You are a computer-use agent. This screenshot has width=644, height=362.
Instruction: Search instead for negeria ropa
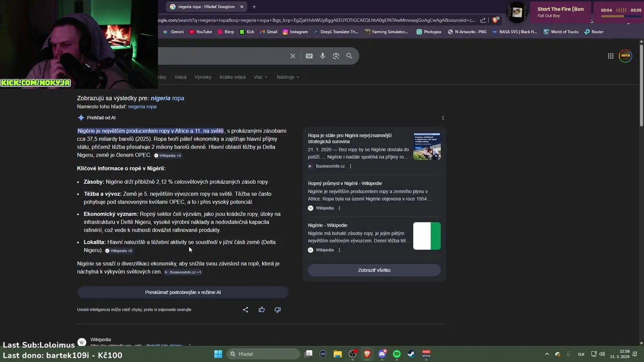[x=142, y=107]
